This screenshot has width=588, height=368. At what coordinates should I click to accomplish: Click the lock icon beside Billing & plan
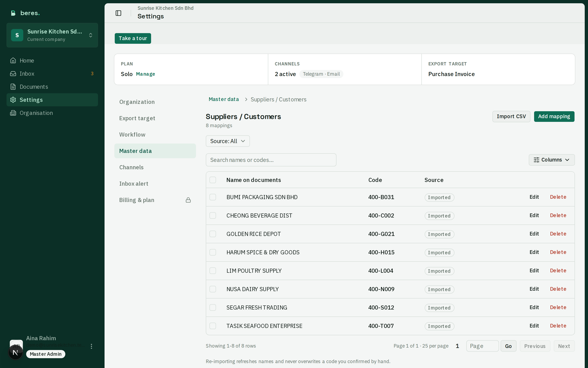point(188,200)
